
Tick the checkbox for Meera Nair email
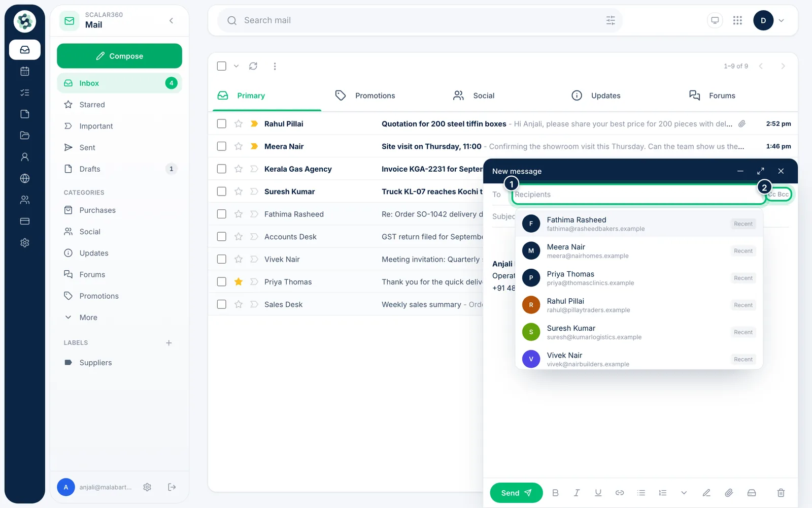coord(221,146)
